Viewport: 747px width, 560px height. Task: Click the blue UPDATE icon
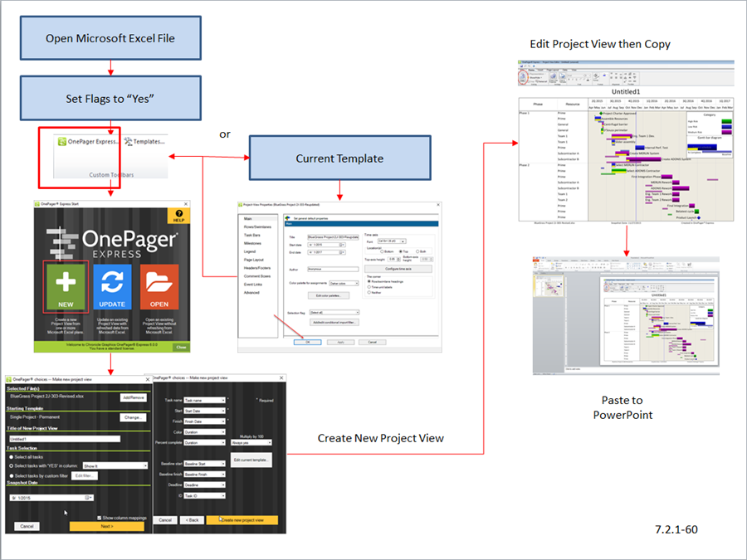point(111,287)
